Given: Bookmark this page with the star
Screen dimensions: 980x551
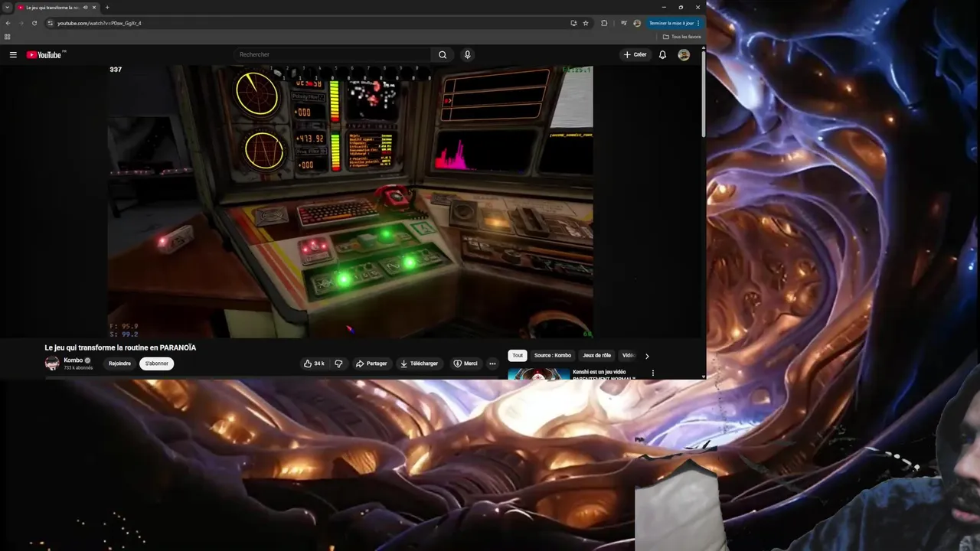Looking at the screenshot, I should pyautogui.click(x=586, y=23).
